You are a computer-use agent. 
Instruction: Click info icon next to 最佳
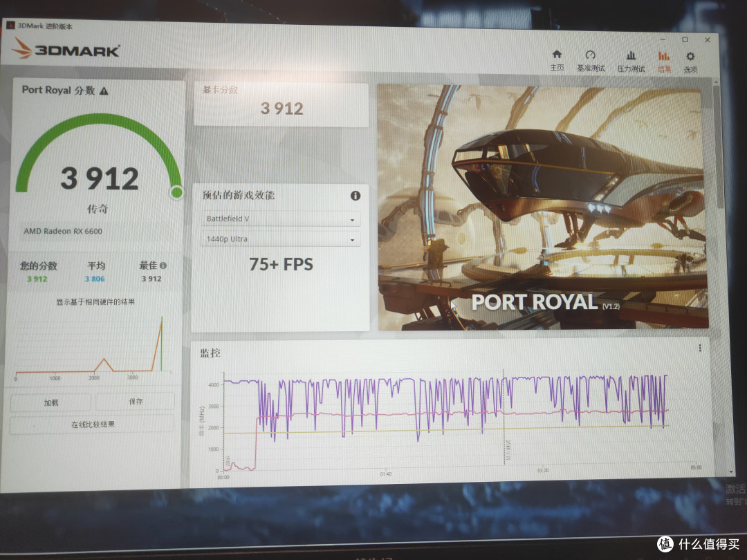point(163,265)
